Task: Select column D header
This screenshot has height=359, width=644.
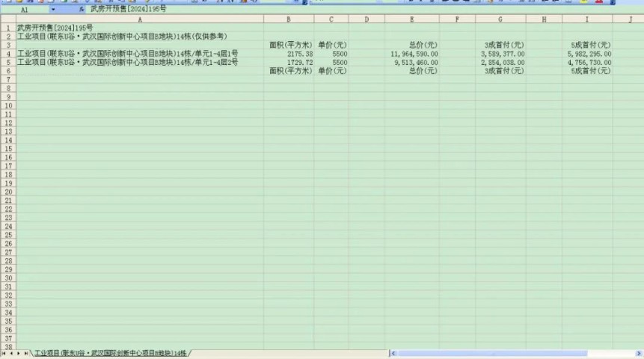Action: point(367,19)
